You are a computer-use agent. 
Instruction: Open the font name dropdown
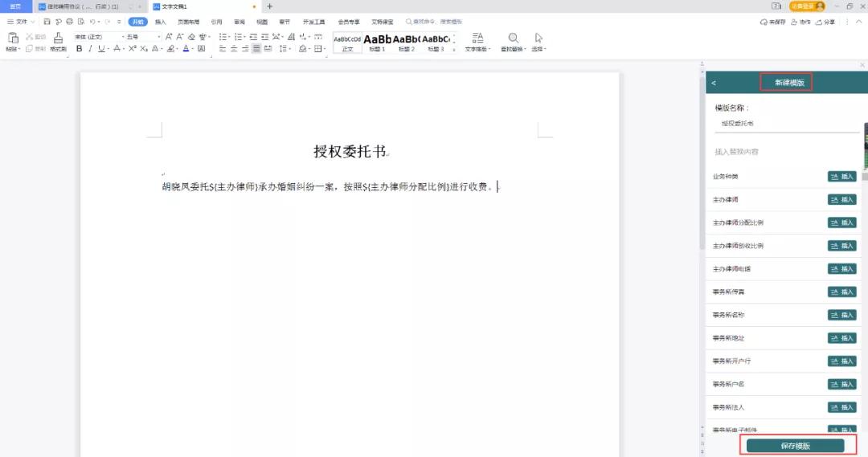pyautogui.click(x=123, y=36)
